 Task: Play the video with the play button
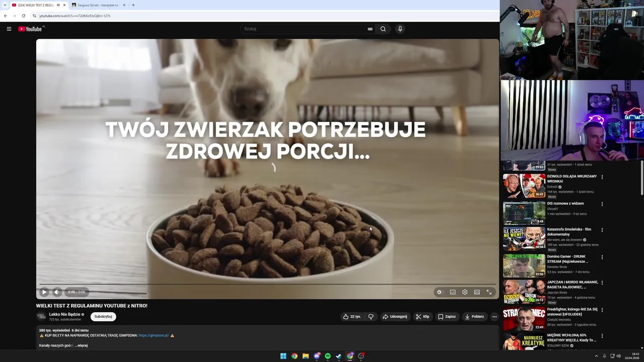click(x=44, y=292)
